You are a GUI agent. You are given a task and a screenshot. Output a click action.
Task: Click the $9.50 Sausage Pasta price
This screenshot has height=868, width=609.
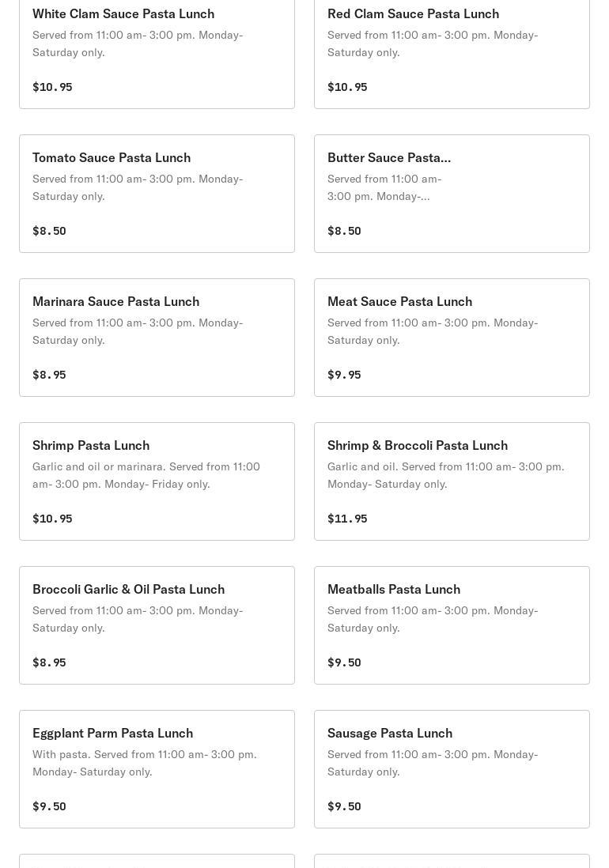pyautogui.click(x=344, y=806)
